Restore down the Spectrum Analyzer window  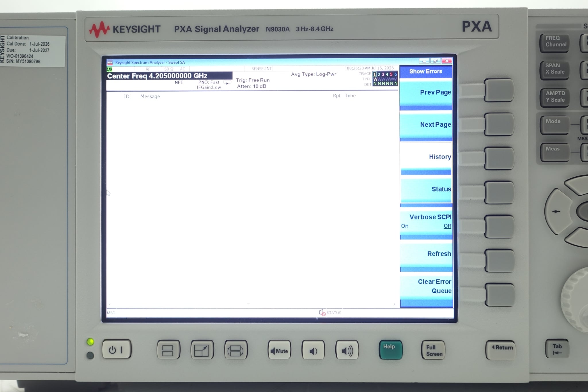tap(435, 61)
